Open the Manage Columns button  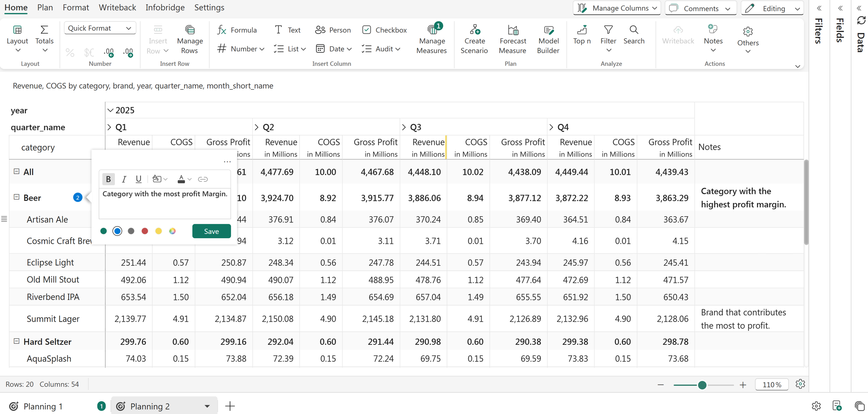tap(617, 8)
